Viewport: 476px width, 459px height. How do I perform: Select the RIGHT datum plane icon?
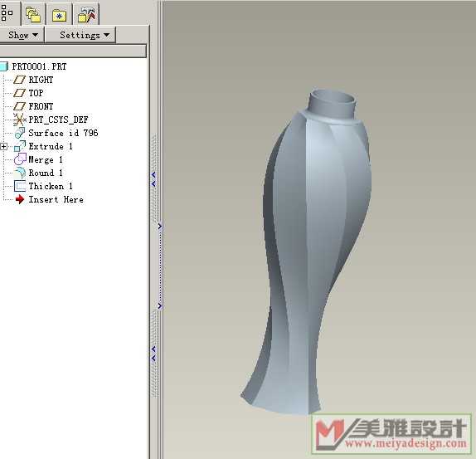coord(19,80)
